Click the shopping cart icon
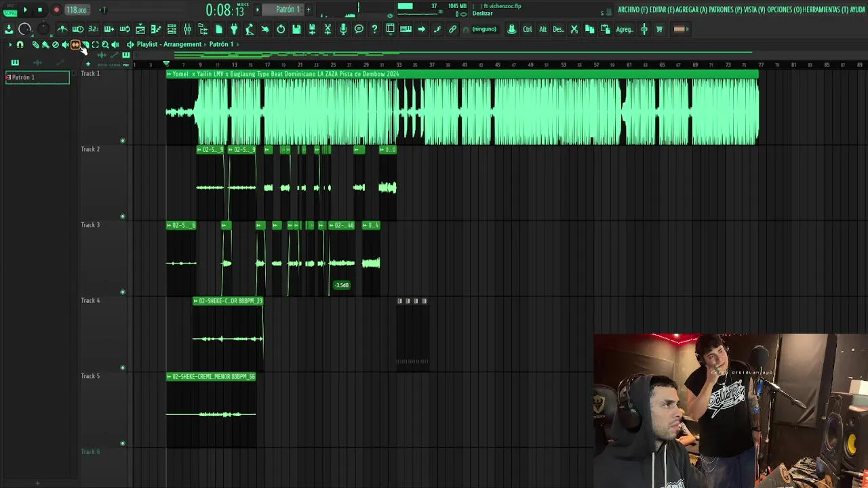This screenshot has width=868, height=488. 659,29
